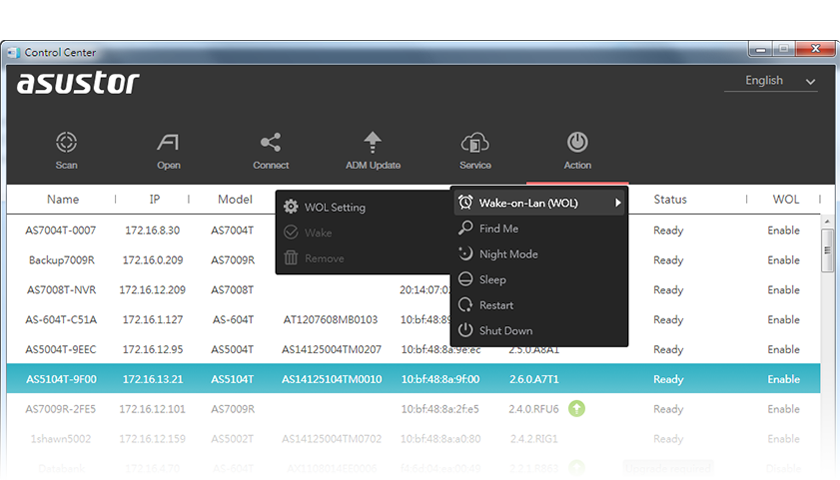
Task: Select the AS7008T-NVR device name
Action: [62, 290]
